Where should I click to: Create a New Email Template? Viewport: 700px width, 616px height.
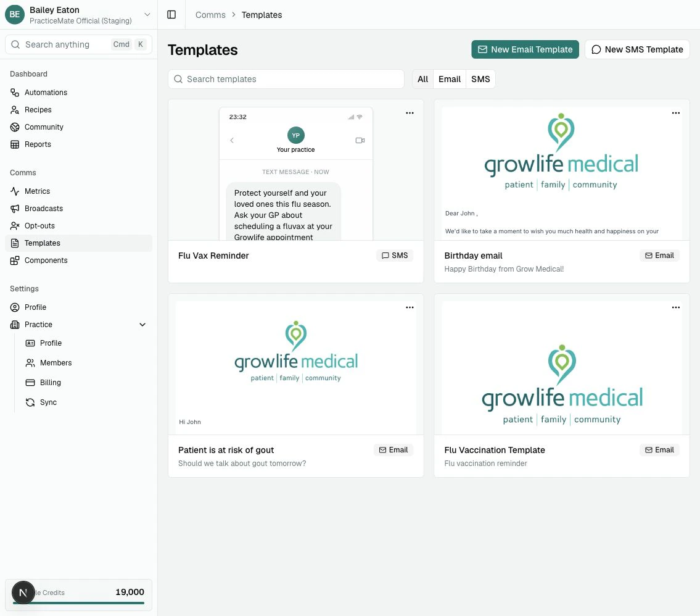[525, 49]
